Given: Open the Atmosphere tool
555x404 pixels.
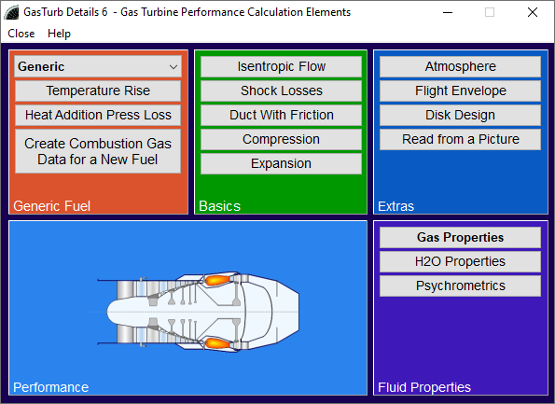Looking at the screenshot, I should coord(460,67).
